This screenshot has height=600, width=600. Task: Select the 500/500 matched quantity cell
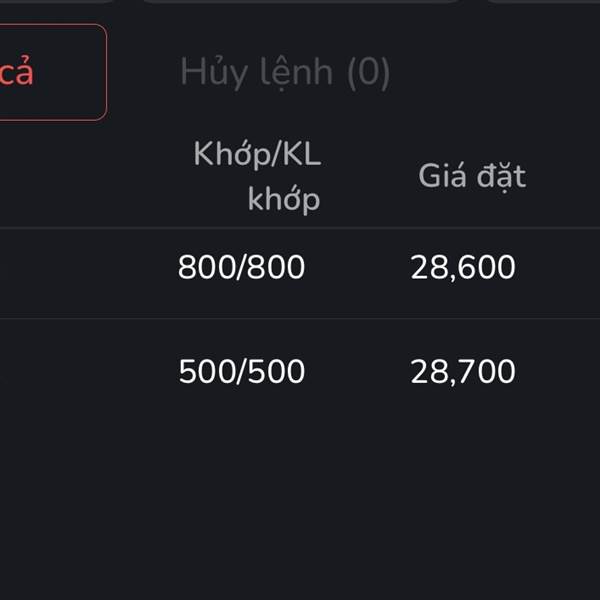click(x=241, y=372)
